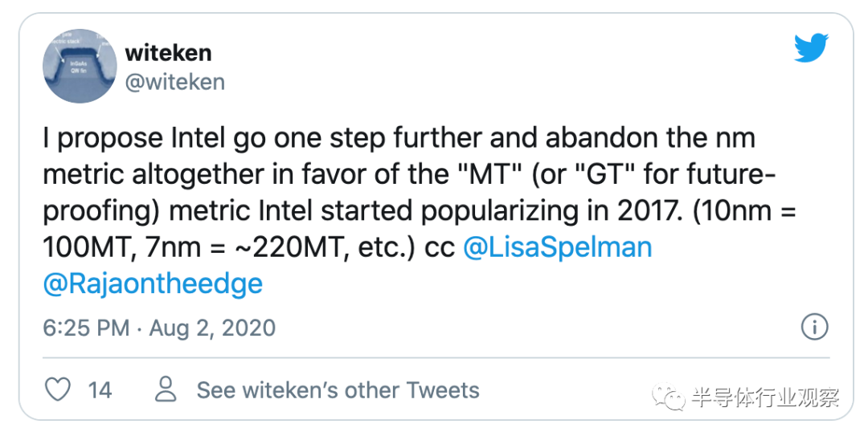Click the WeChat watermark logo

[669, 396]
